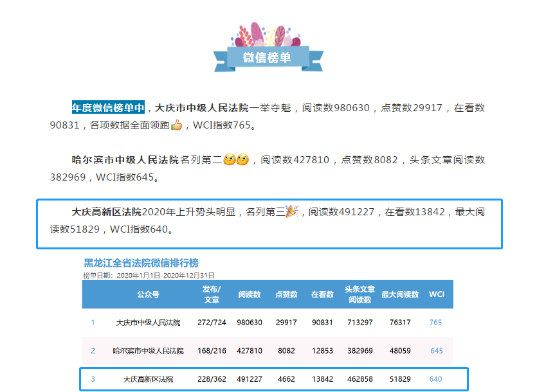Open the WCI value 645 link

pyautogui.click(x=437, y=351)
